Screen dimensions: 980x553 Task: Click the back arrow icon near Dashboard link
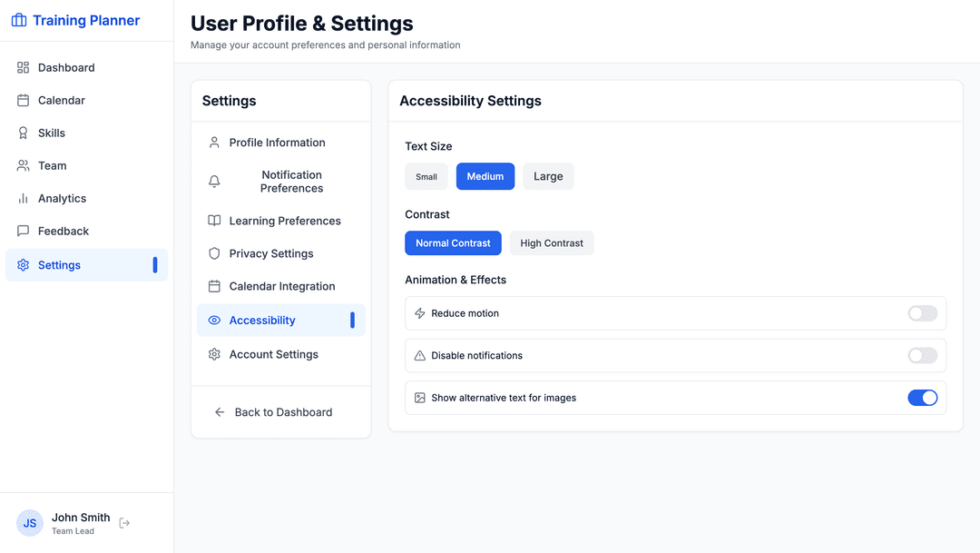[220, 412]
